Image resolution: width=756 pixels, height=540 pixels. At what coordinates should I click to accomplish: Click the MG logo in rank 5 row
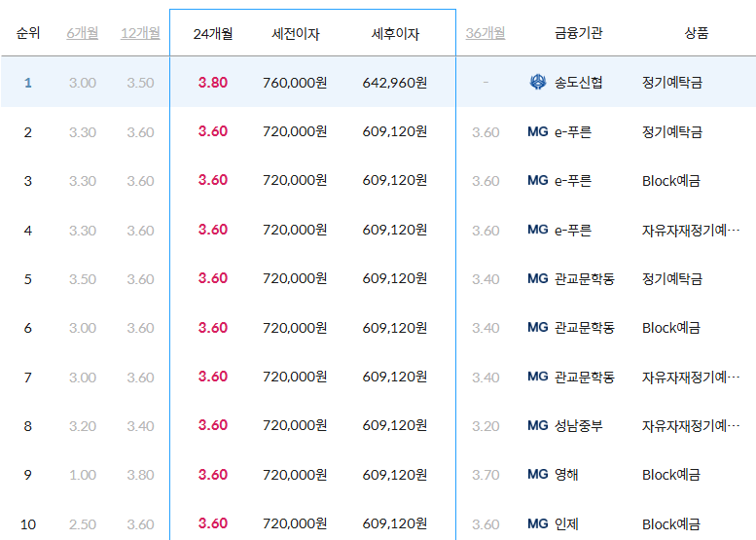(x=538, y=278)
